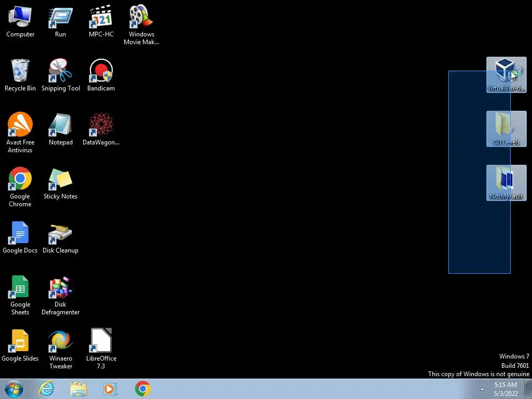The width and height of the screenshot is (532, 399).
Task: Select the Sticky Notes shortcut
Action: tap(60, 183)
